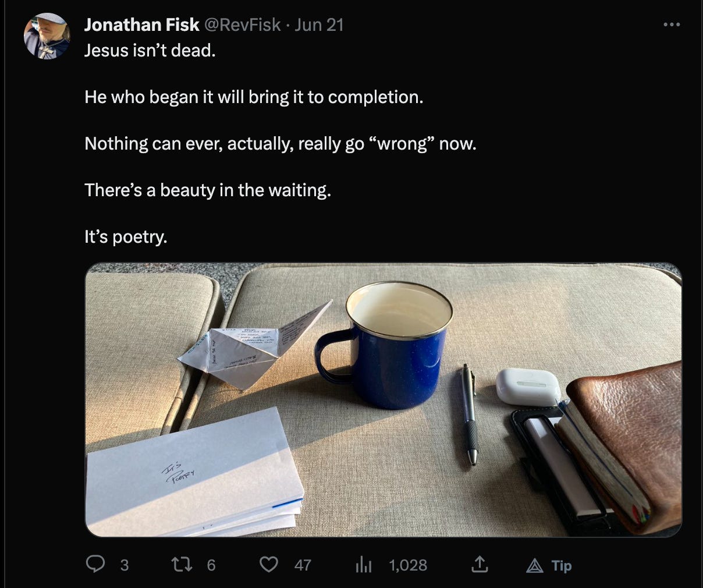Click the share upload arrow icon

pyautogui.click(x=478, y=564)
